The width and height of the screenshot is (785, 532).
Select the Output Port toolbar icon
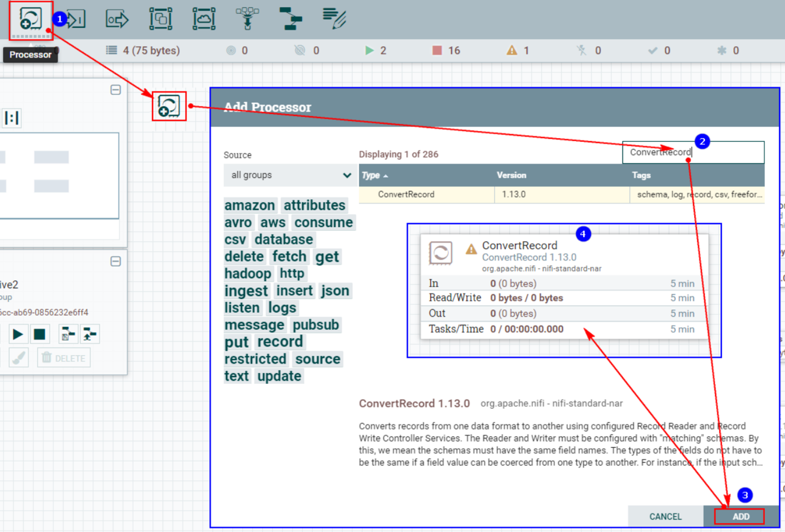pos(117,19)
